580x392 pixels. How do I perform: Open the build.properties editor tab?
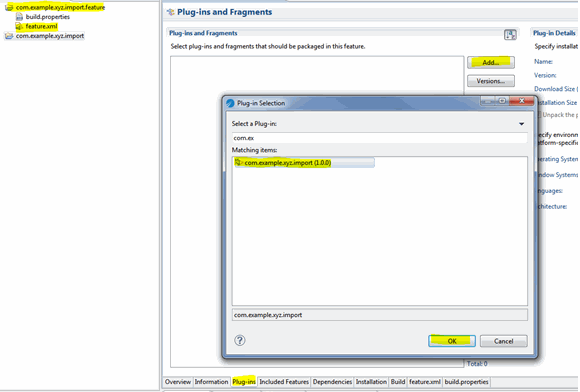pyautogui.click(x=466, y=382)
